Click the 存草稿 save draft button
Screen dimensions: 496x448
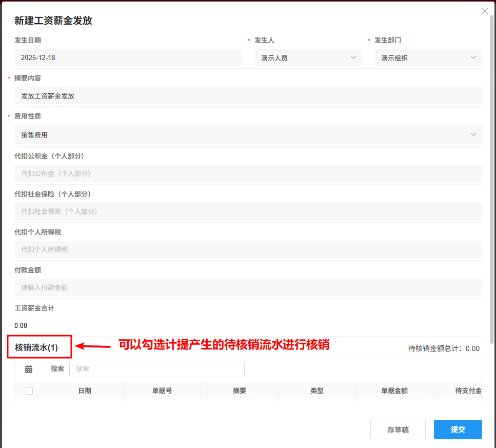tap(398, 430)
